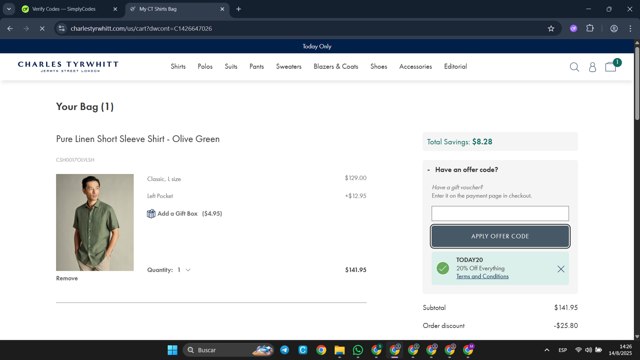Open the blue C app in taskbar

pos(303,350)
